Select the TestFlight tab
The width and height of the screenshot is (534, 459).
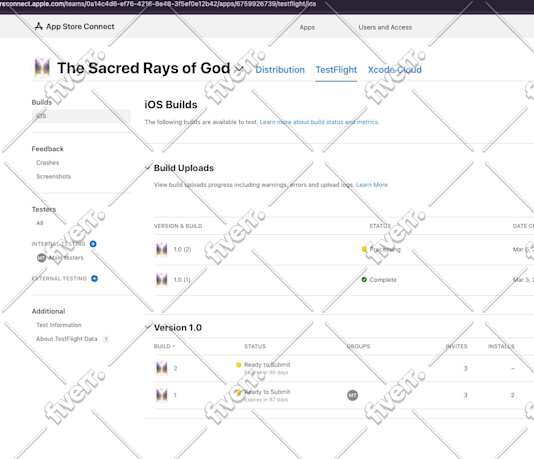point(336,70)
